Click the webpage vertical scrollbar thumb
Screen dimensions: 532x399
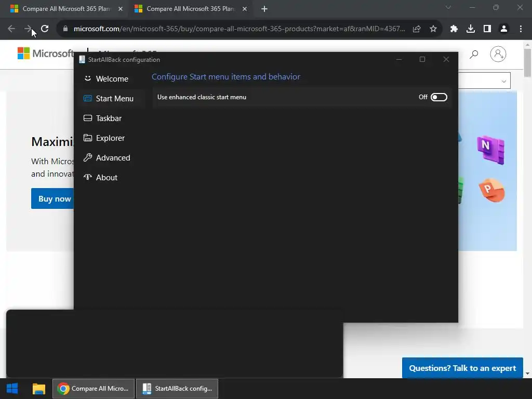(527, 63)
